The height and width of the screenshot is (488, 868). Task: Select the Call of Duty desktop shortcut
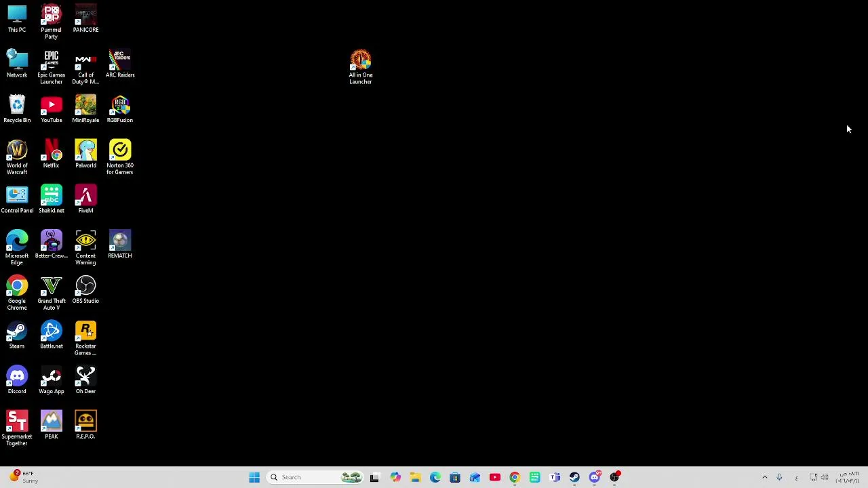(85, 67)
